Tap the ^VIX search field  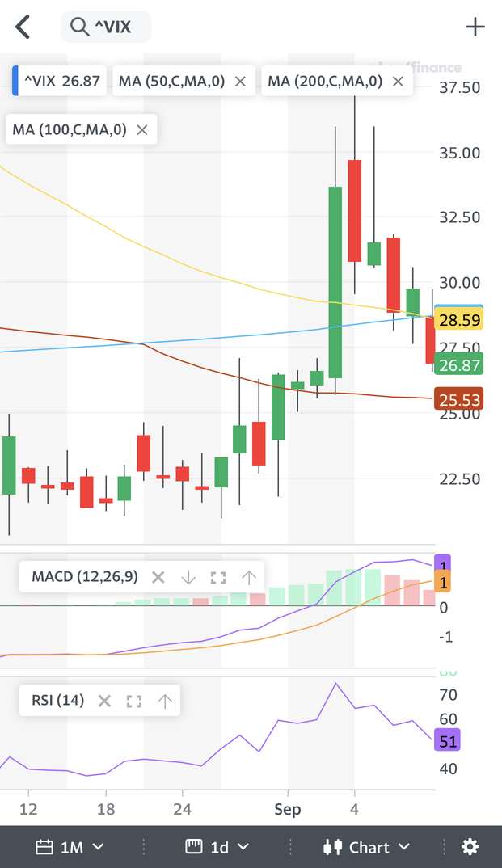tap(106, 27)
